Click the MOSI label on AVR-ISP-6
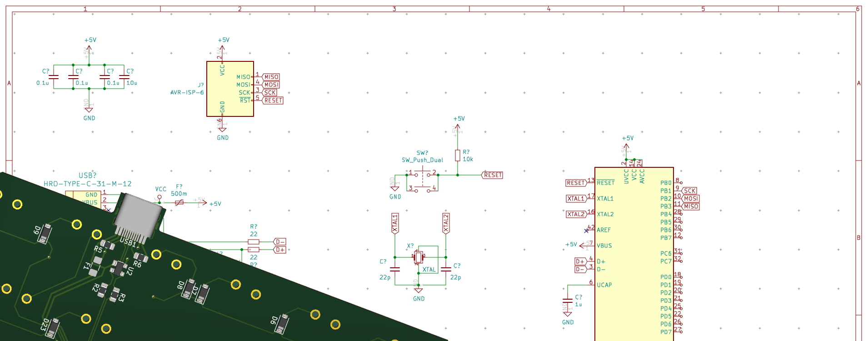 point(271,85)
